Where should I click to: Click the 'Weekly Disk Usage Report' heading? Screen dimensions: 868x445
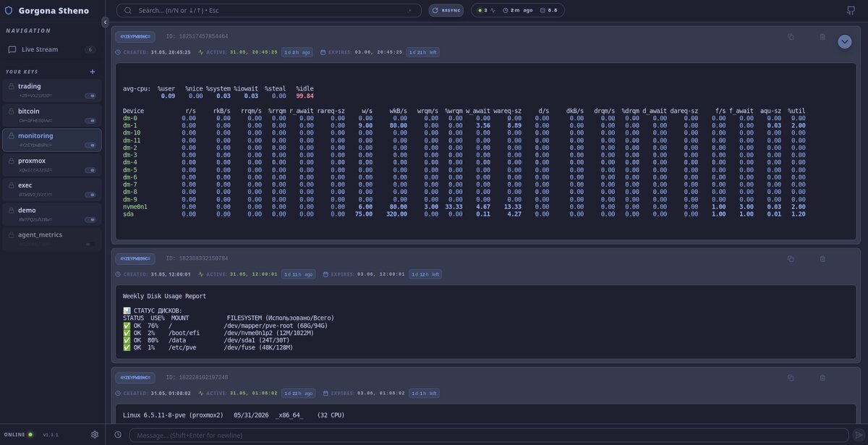(164, 296)
